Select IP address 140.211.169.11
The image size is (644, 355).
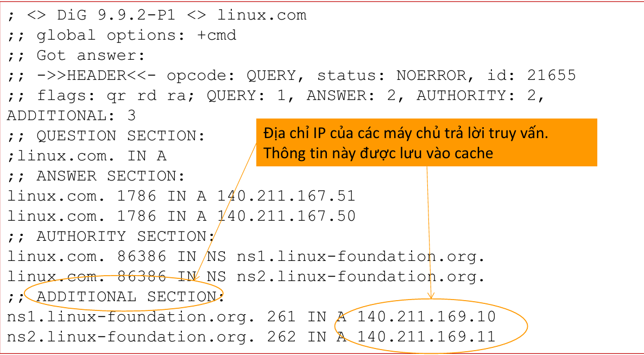point(426,337)
